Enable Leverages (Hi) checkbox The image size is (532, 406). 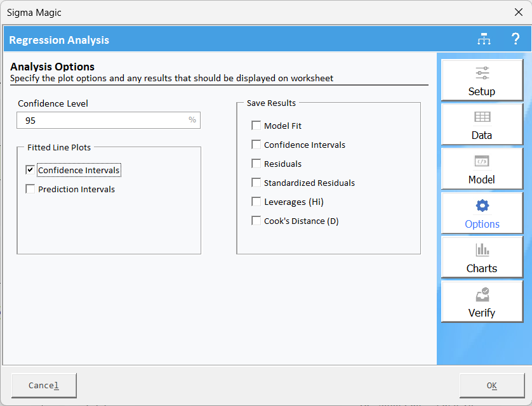click(x=256, y=202)
